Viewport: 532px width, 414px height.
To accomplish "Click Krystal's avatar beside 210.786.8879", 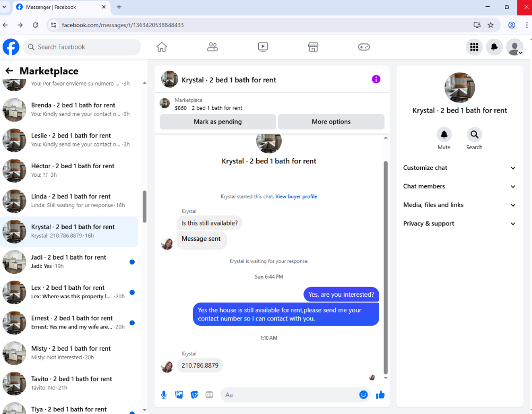I will click(x=167, y=366).
